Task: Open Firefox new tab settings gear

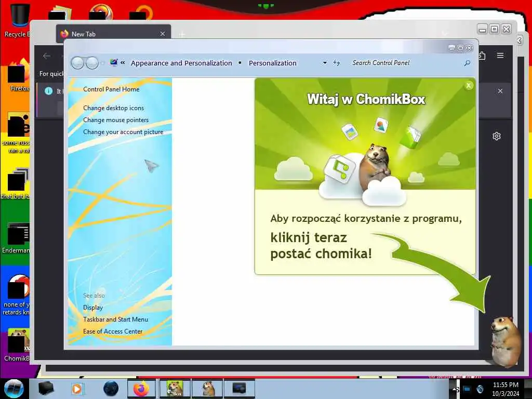Action: (x=497, y=136)
